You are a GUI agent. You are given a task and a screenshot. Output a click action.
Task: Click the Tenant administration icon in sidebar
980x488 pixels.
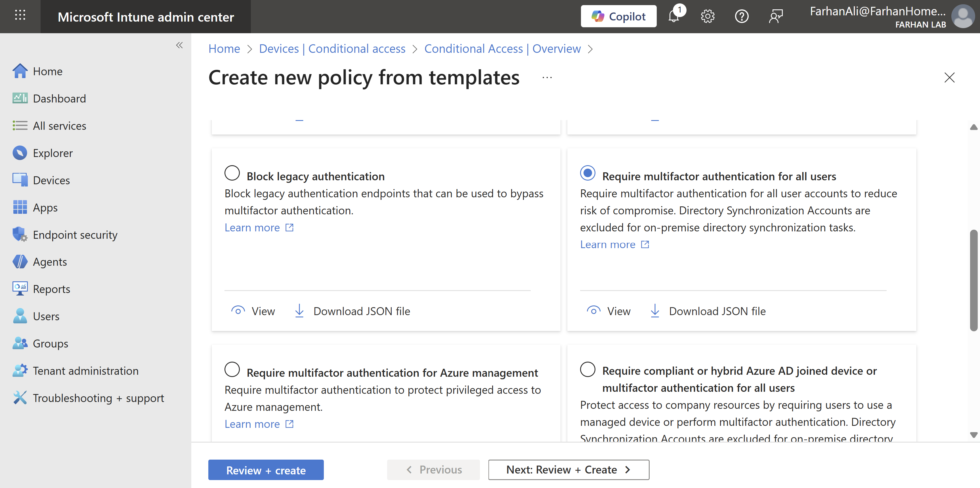[19, 370]
